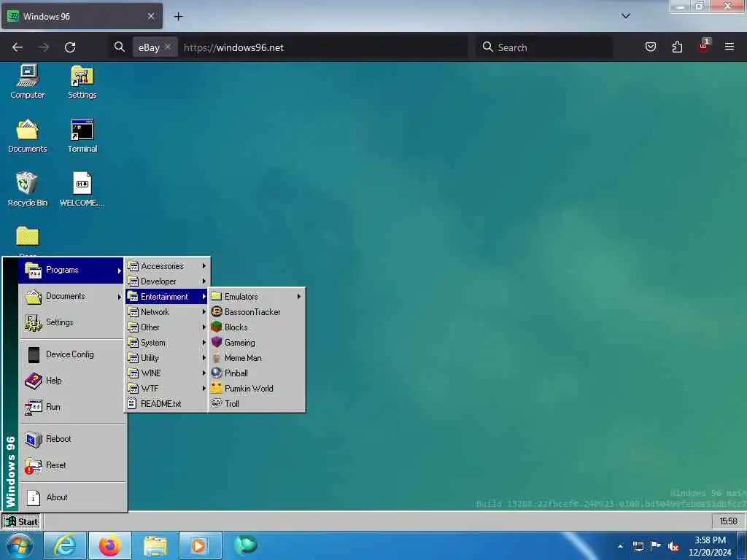Click the windows96.net address bar
This screenshot has height=560, width=747.
tap(324, 47)
